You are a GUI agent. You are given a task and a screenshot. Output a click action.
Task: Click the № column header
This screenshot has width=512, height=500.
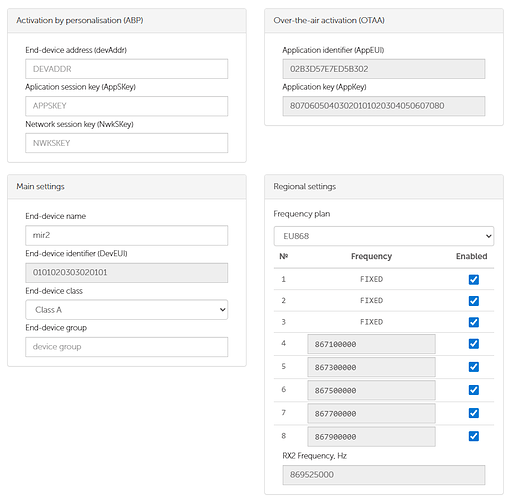point(284,256)
